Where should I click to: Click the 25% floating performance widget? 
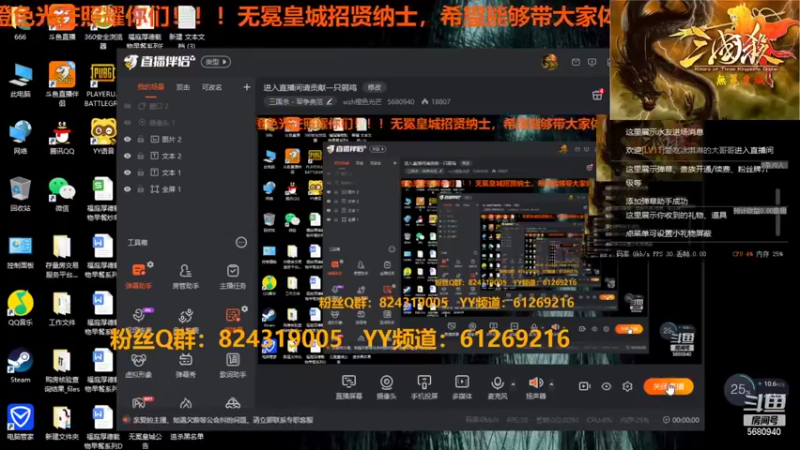[x=755, y=391]
